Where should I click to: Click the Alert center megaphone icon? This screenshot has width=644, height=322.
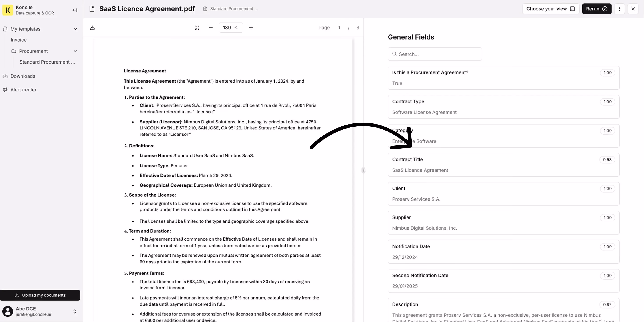(x=5, y=90)
